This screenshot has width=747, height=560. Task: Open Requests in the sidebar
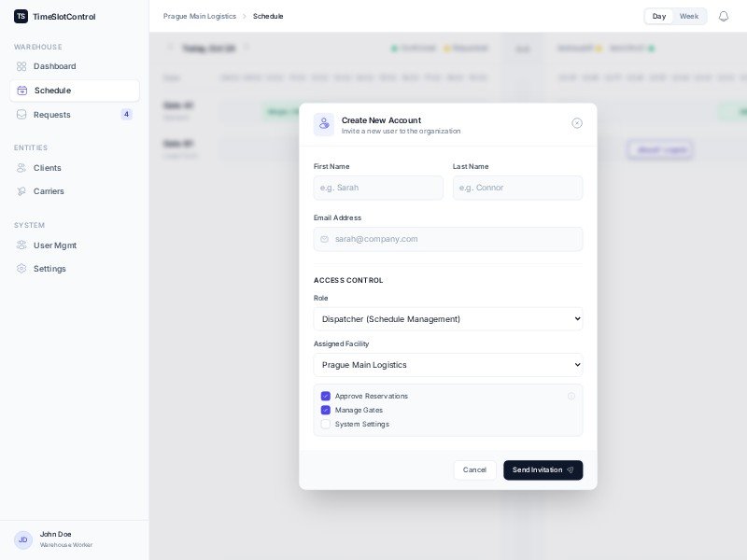pyautogui.click(x=52, y=115)
